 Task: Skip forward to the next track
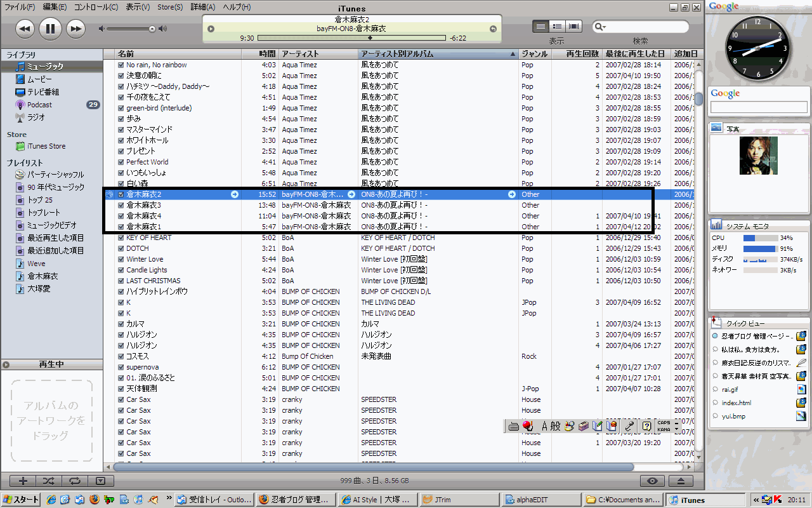pos(75,29)
